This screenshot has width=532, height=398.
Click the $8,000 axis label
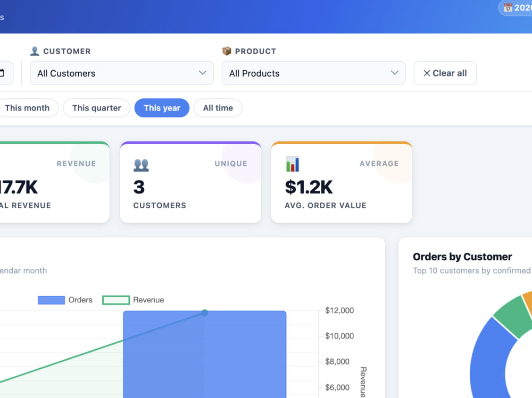(337, 361)
